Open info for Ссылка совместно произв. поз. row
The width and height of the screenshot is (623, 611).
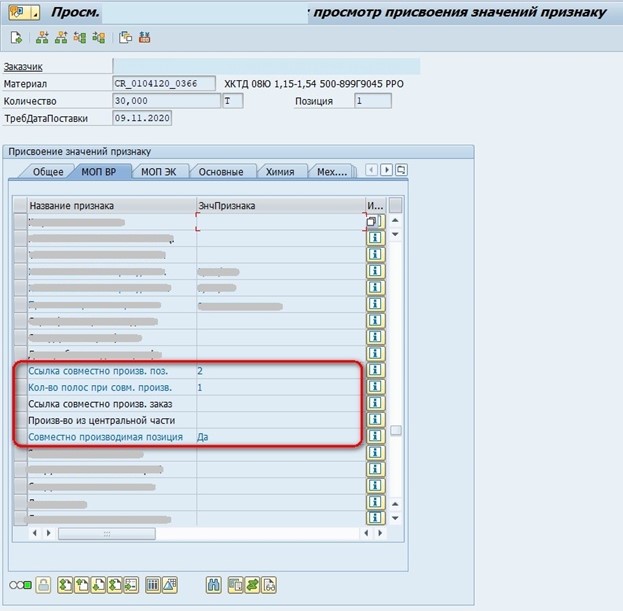pyautogui.click(x=375, y=370)
